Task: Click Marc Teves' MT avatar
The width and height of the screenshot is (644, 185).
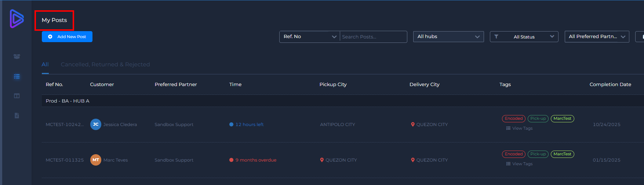Action: 96,160
